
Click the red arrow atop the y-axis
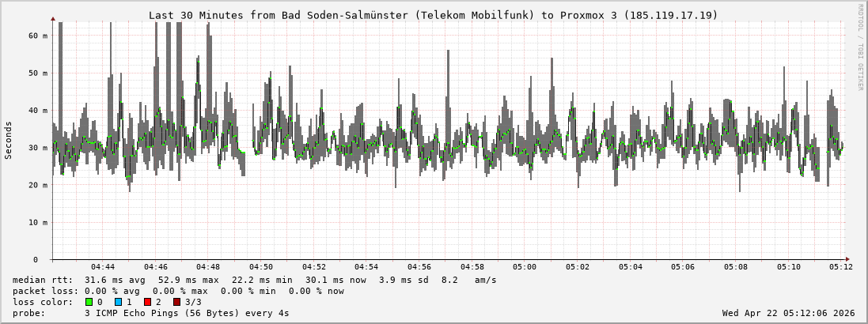[x=53, y=18]
